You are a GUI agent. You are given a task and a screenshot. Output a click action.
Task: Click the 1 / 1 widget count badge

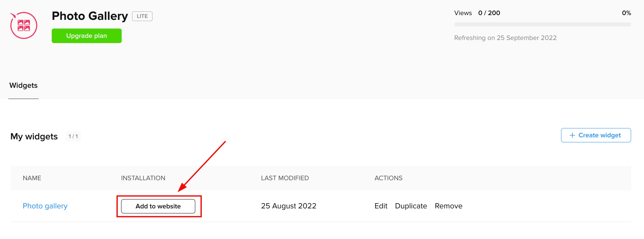(x=73, y=136)
